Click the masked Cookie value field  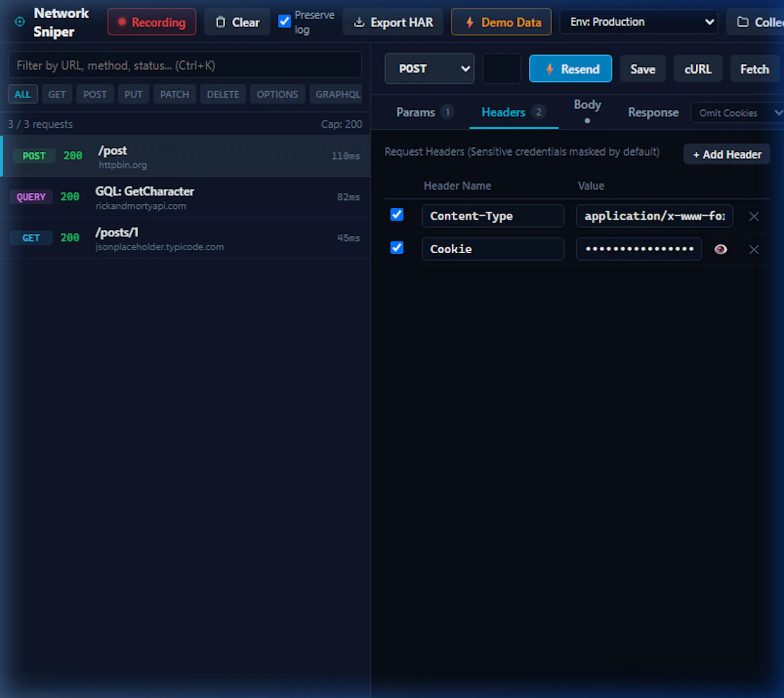pos(638,249)
